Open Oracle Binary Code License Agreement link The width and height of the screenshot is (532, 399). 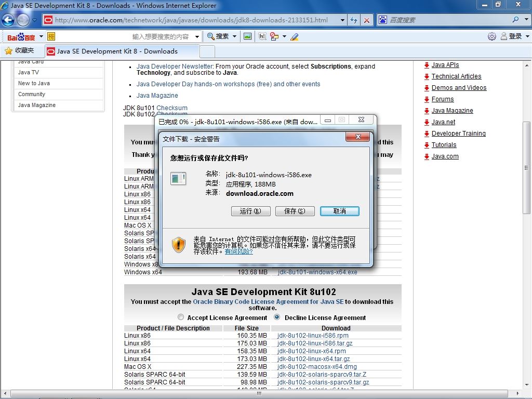[x=268, y=302]
